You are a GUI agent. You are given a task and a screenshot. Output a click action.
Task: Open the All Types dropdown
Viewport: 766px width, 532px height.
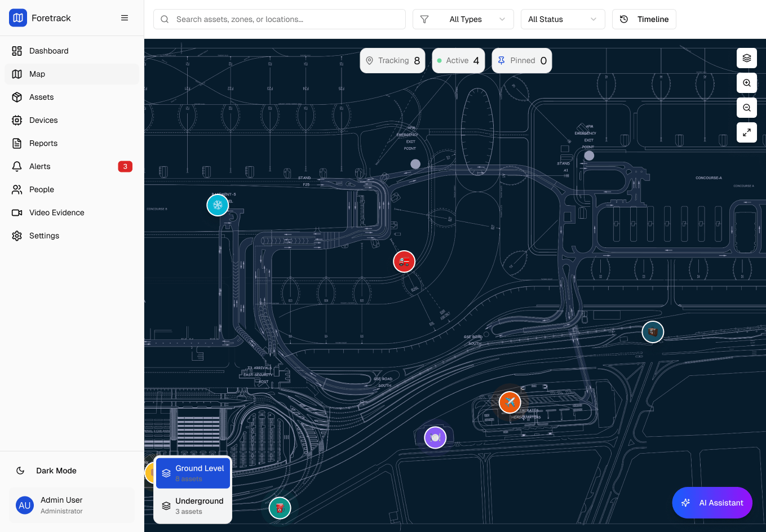463,19
